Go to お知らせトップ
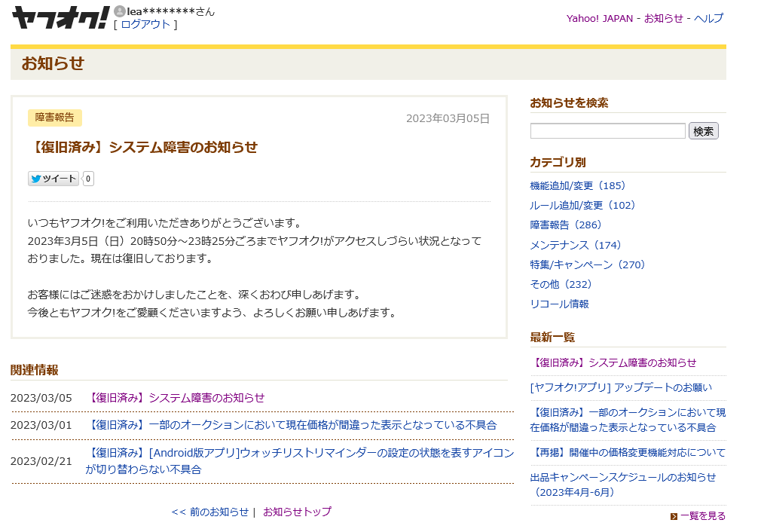Viewport: 761px width, 532px height. (297, 512)
